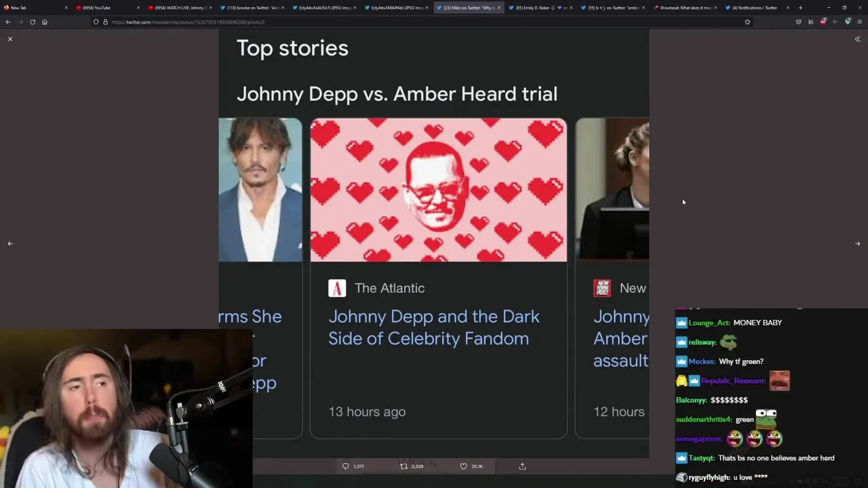The height and width of the screenshot is (488, 868).
Task: Open the browser Library icon
Action: 810,22
